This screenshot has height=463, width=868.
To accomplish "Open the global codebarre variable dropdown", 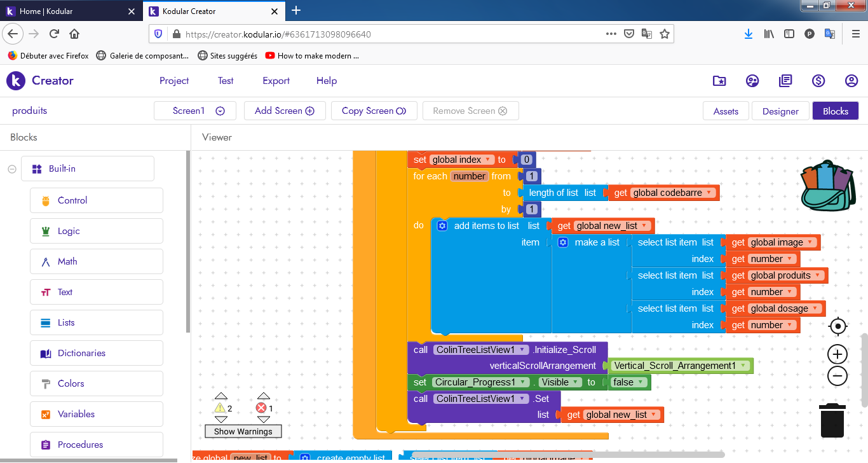I will (709, 193).
